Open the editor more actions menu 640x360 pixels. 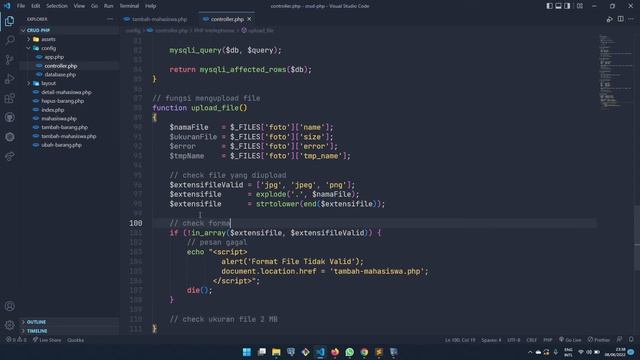(631, 19)
